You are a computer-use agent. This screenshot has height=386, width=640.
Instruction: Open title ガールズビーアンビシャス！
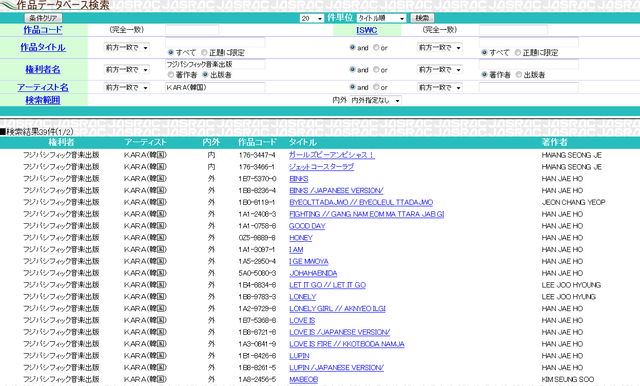[x=331, y=155]
